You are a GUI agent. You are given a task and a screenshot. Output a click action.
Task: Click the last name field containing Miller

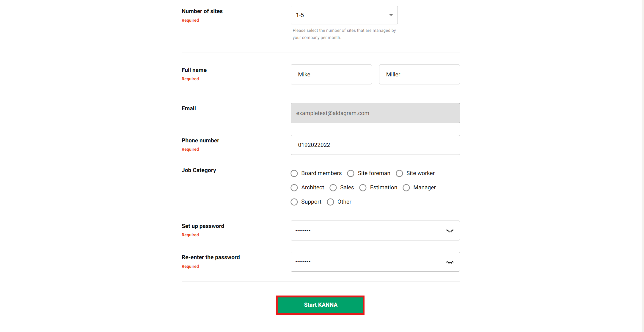pos(419,75)
